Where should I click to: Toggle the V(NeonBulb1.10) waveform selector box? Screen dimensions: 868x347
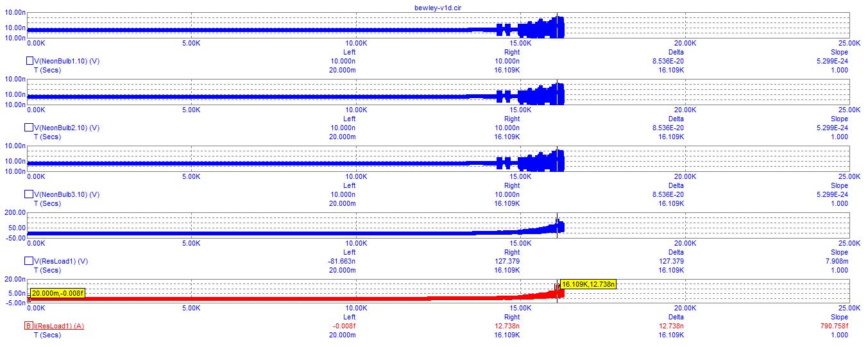click(x=29, y=61)
